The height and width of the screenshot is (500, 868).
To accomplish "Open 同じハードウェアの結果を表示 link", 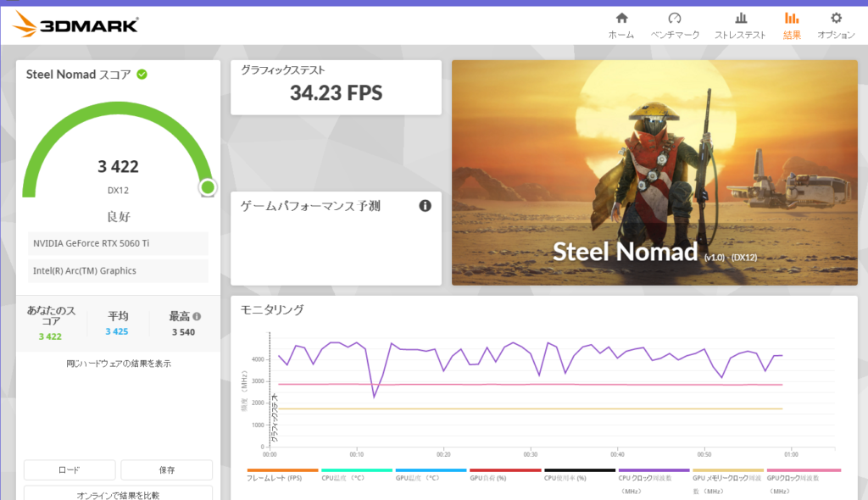I will [118, 364].
